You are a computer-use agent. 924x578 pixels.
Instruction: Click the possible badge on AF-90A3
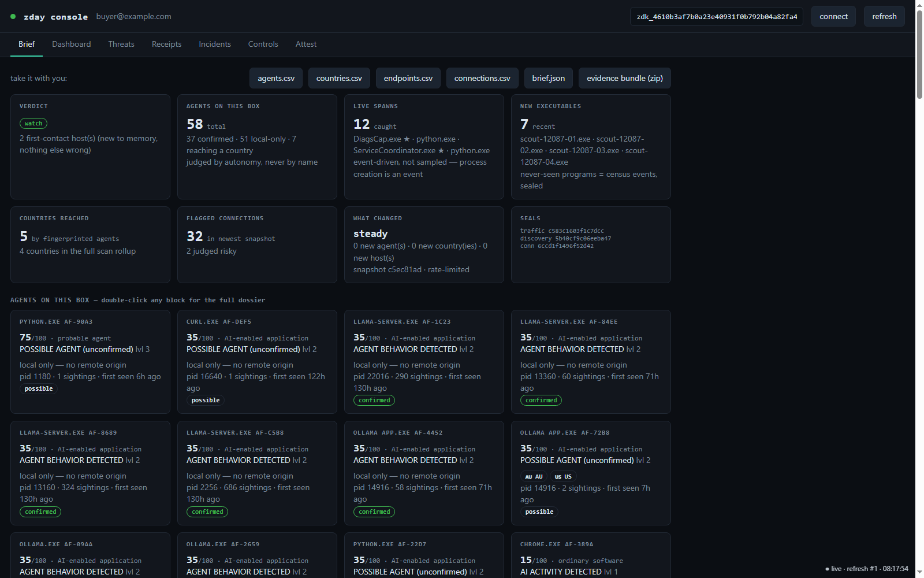tap(39, 388)
